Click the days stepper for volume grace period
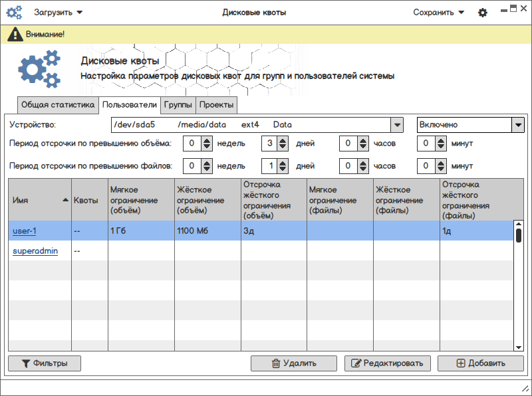The image size is (532, 396). pyautogui.click(x=283, y=143)
